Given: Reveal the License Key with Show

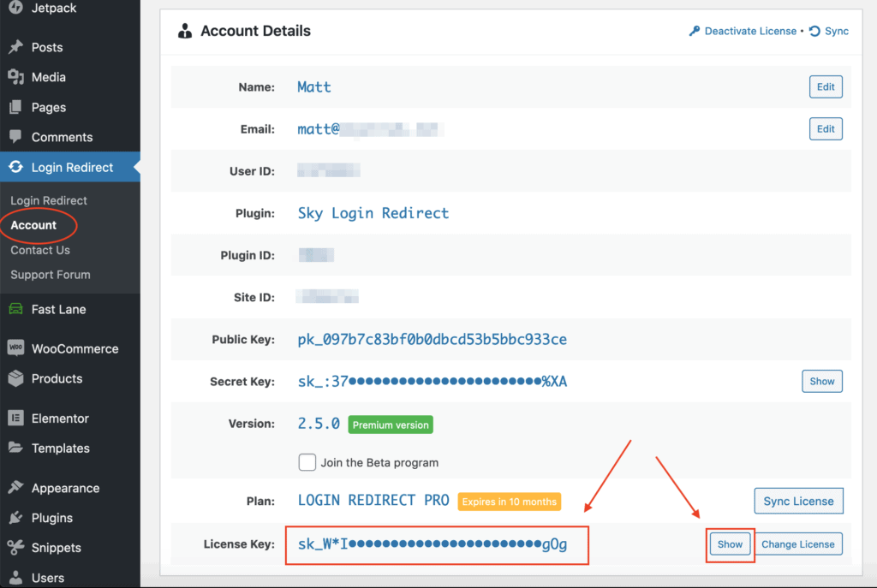Looking at the screenshot, I should click(730, 544).
